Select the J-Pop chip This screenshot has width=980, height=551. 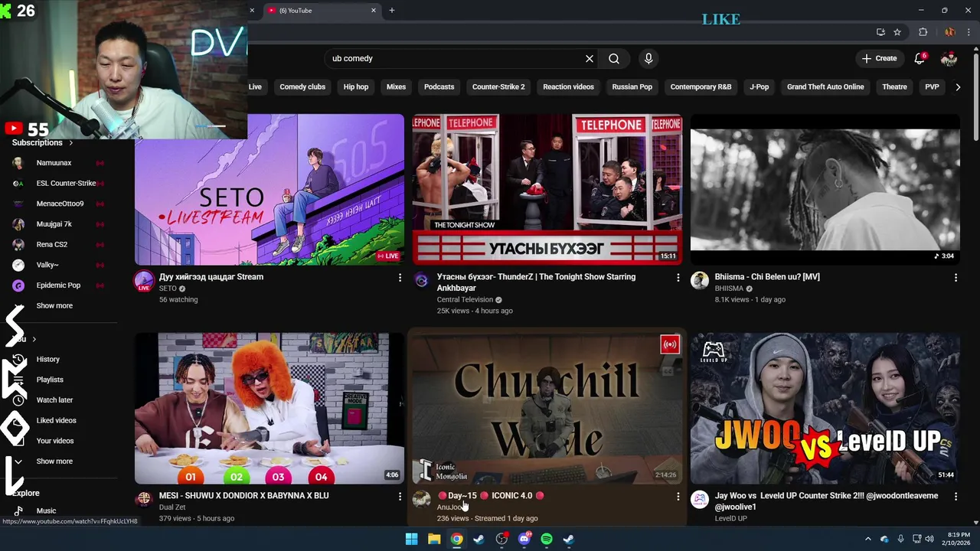[x=759, y=87]
